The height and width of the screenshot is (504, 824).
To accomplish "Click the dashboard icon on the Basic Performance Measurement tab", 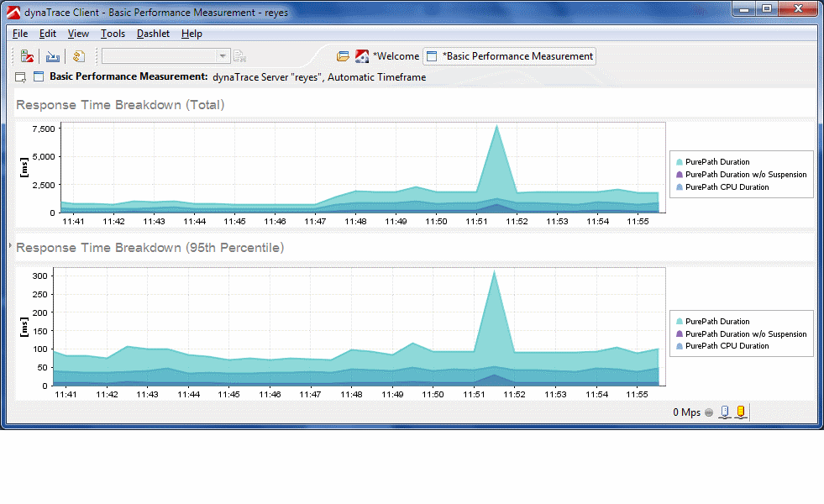I will pos(432,56).
